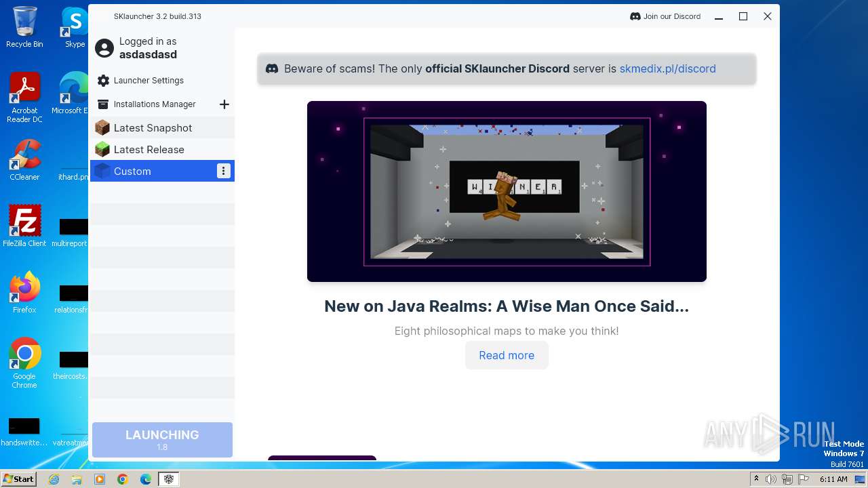The width and height of the screenshot is (868, 488).
Task: Open skmedix.pl/discord link
Action: point(667,68)
